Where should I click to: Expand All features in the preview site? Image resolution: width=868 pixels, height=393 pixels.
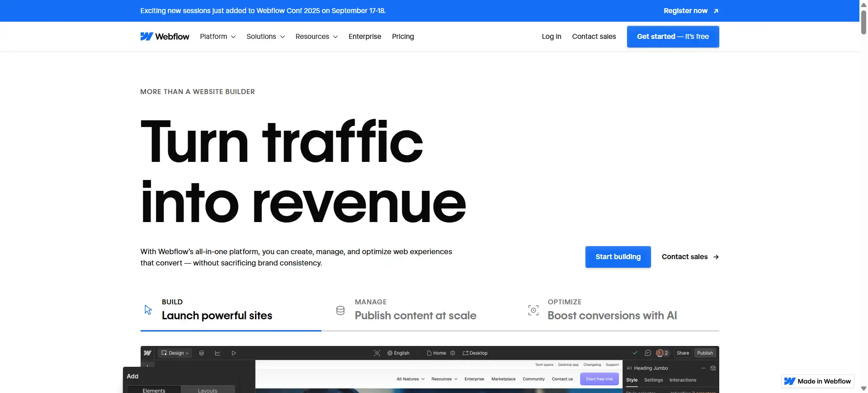[410, 379]
